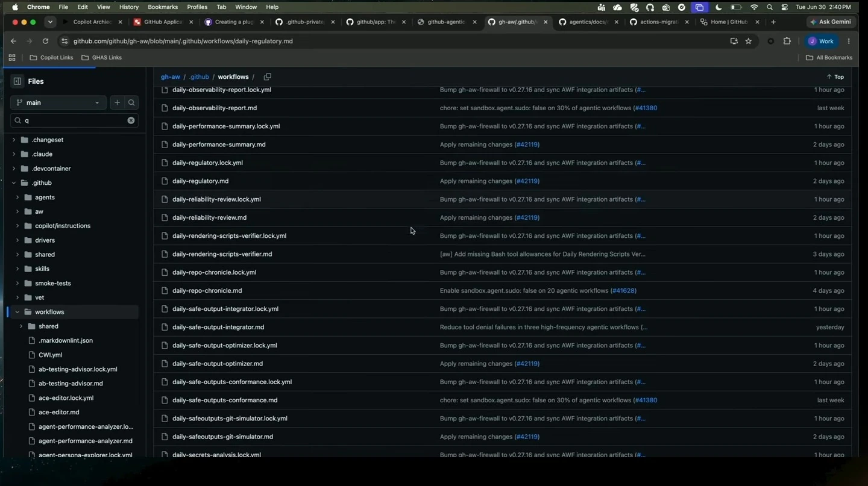This screenshot has width=868, height=486.
Task: Open Spotlight search in menu bar
Action: tap(770, 7)
